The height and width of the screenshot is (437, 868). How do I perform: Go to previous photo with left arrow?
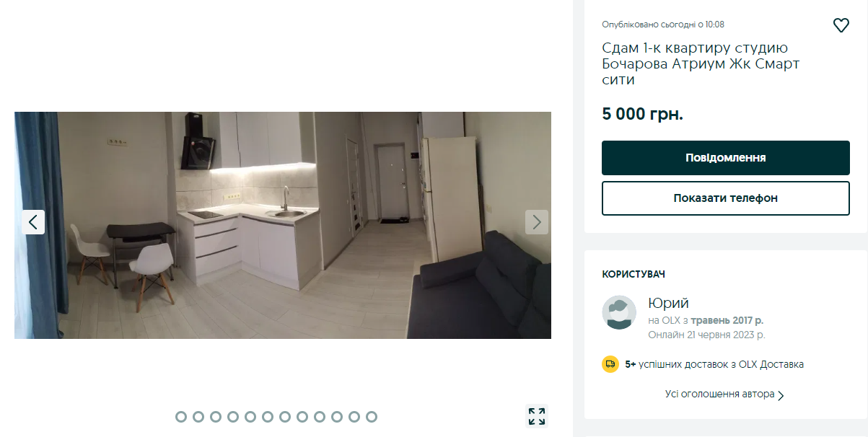click(33, 222)
